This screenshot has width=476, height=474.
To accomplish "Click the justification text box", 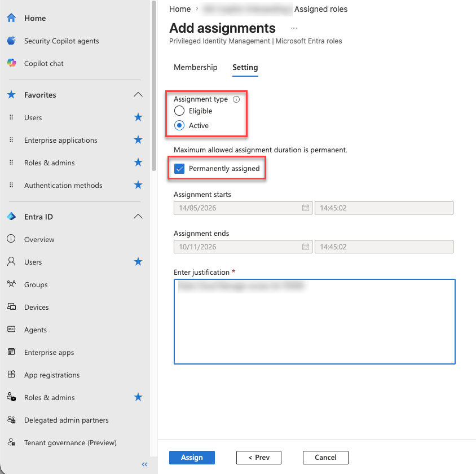I will coord(315,322).
